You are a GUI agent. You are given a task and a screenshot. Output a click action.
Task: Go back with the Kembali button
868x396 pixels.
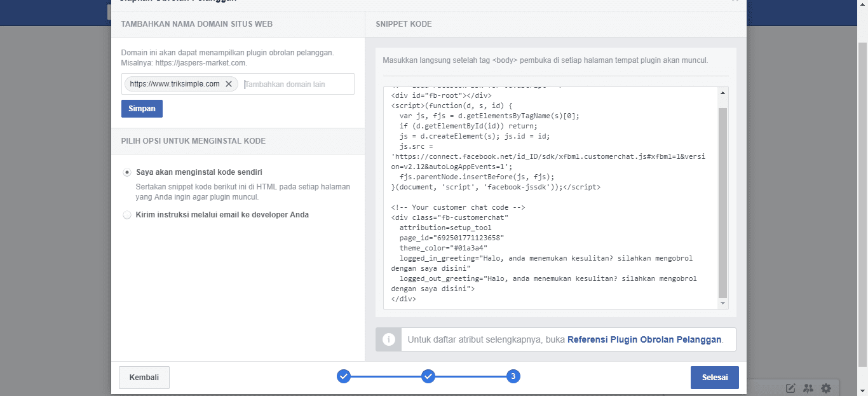coord(144,377)
